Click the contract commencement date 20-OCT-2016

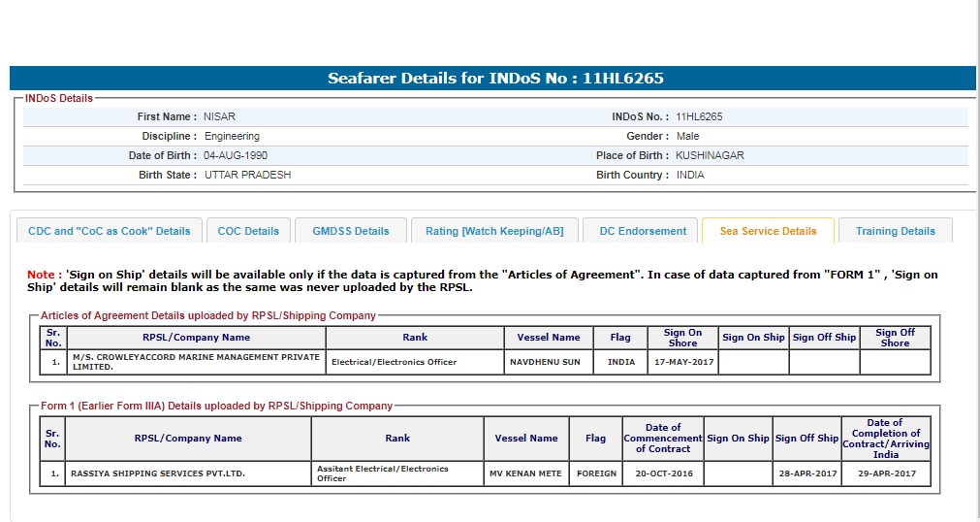click(662, 473)
